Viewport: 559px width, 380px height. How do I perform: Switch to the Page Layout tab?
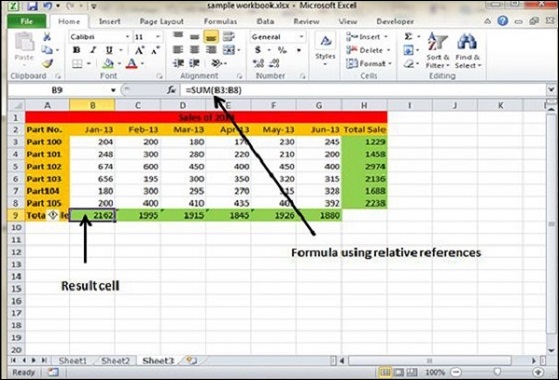click(161, 21)
